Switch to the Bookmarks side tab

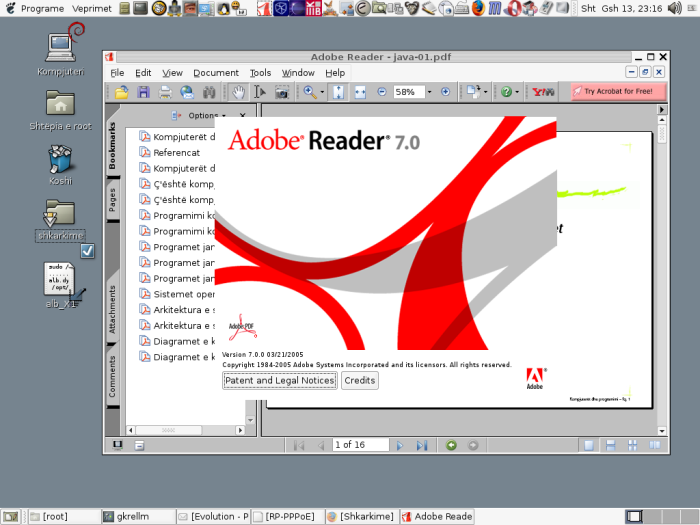(112, 146)
